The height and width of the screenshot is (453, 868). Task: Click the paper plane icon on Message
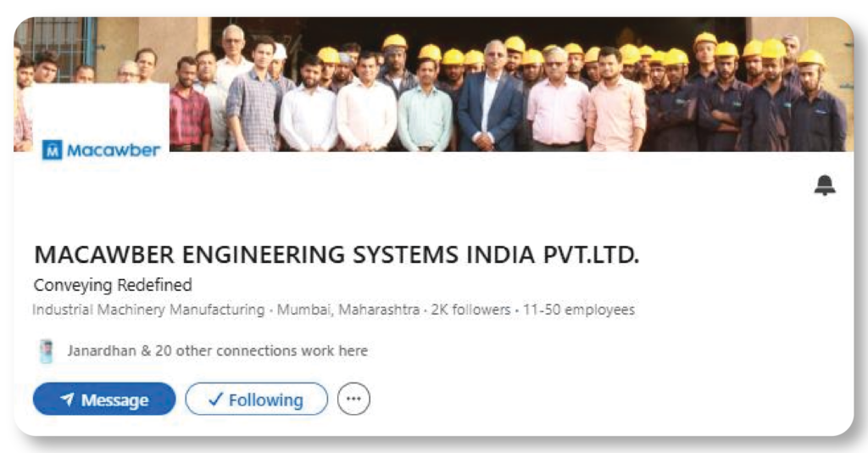67,399
